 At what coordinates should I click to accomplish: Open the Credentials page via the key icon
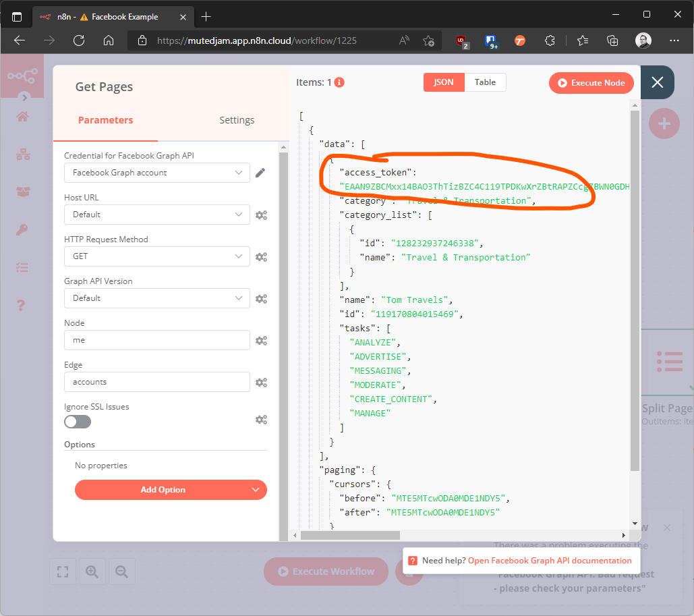[22, 229]
